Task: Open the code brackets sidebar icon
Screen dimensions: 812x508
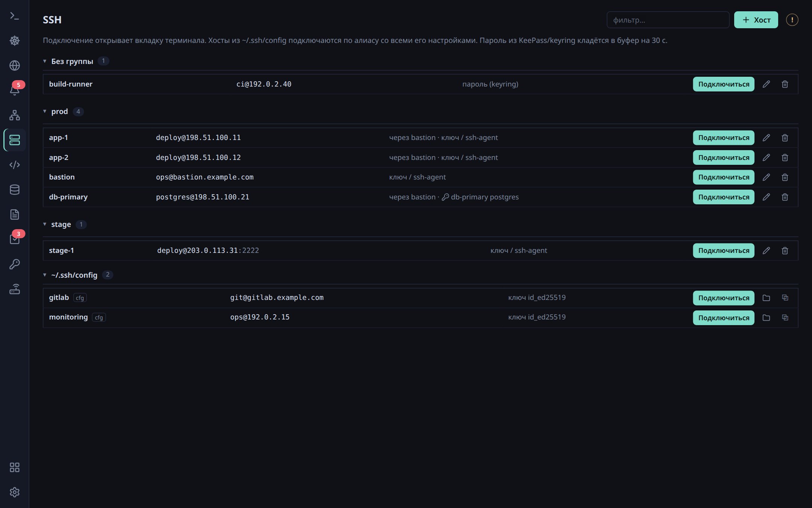Action: pyautogui.click(x=14, y=165)
